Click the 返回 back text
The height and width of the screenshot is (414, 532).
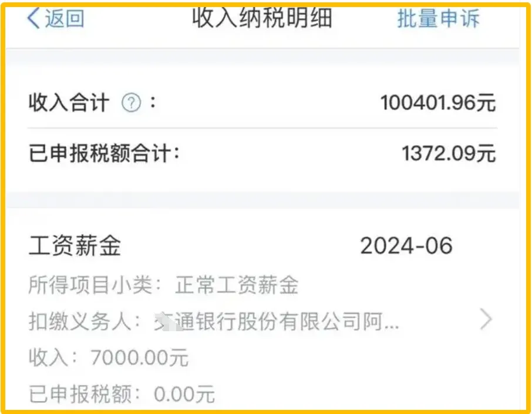(65, 18)
